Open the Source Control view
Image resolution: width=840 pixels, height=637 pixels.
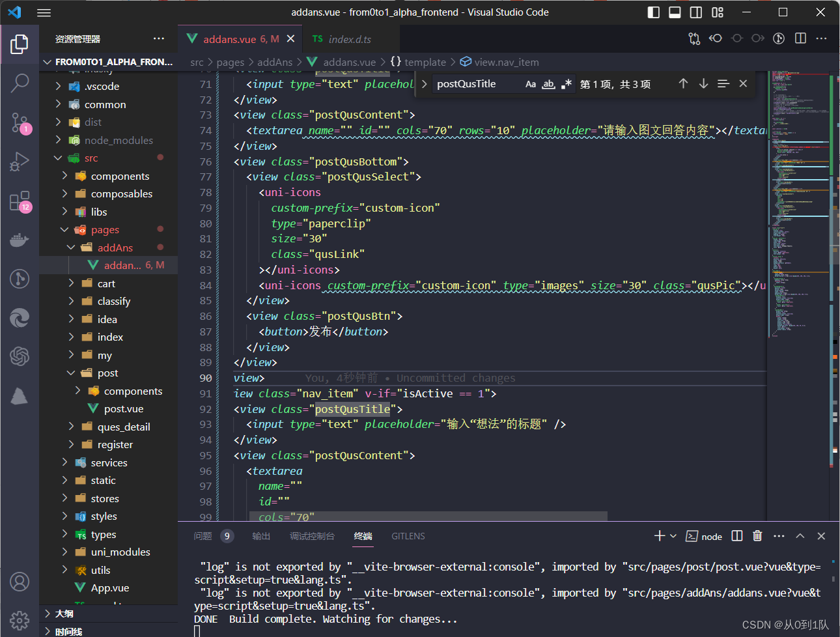[20, 122]
